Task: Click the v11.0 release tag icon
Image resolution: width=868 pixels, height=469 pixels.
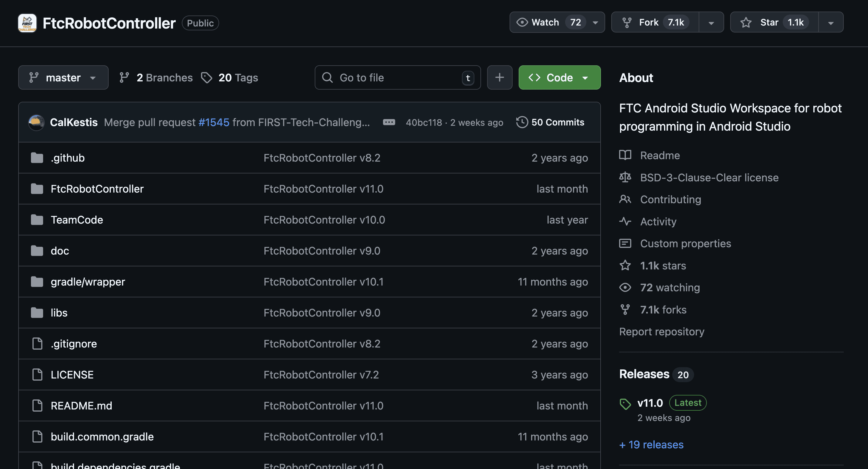Action: (x=625, y=404)
